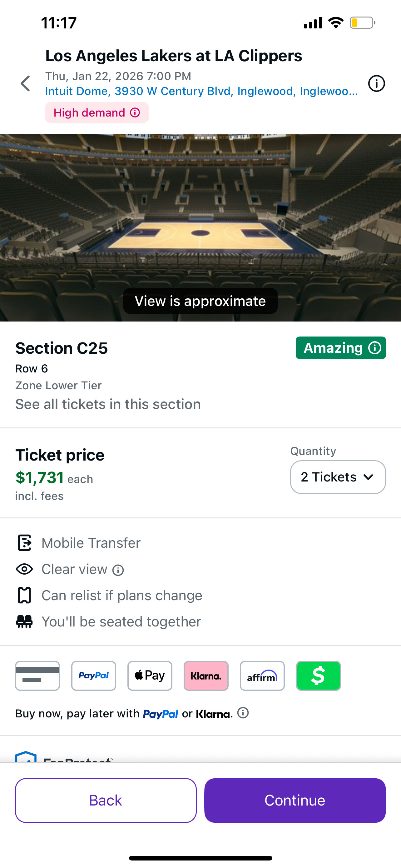Open buy now pay later info icon

point(243,713)
